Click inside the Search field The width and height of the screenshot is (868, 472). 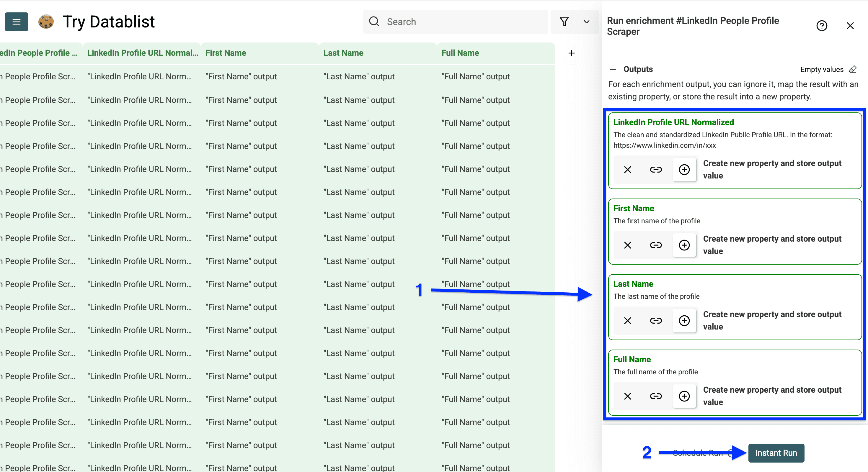click(x=438, y=21)
